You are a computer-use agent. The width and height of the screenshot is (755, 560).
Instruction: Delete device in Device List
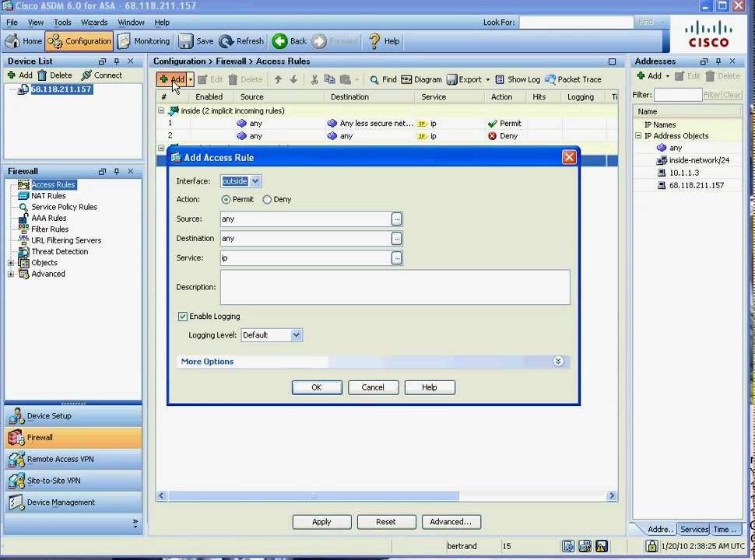[x=55, y=75]
